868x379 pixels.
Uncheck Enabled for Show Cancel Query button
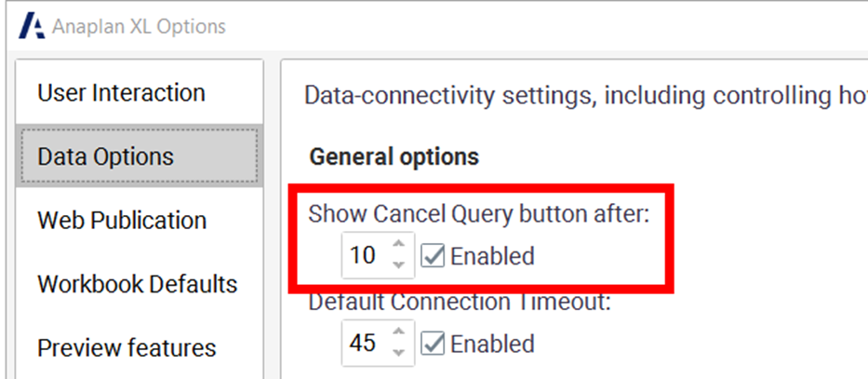click(x=433, y=256)
